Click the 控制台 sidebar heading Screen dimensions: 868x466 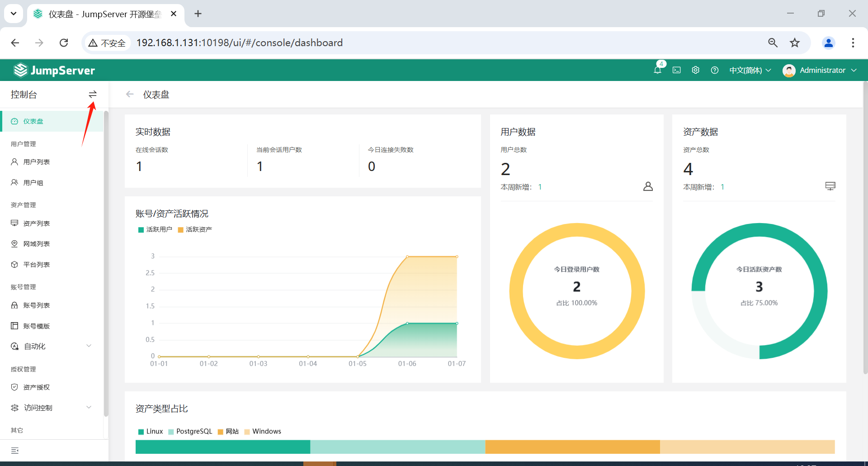tap(24, 94)
